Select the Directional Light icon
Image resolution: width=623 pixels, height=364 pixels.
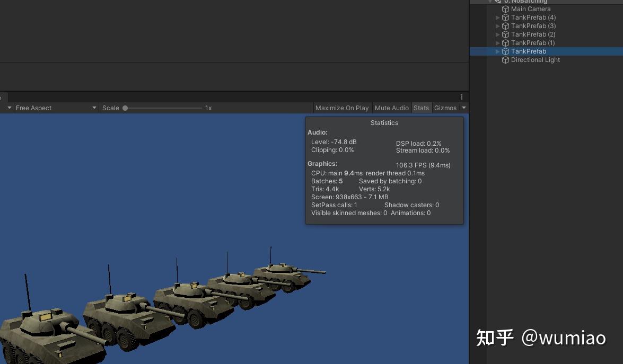pyautogui.click(x=505, y=60)
